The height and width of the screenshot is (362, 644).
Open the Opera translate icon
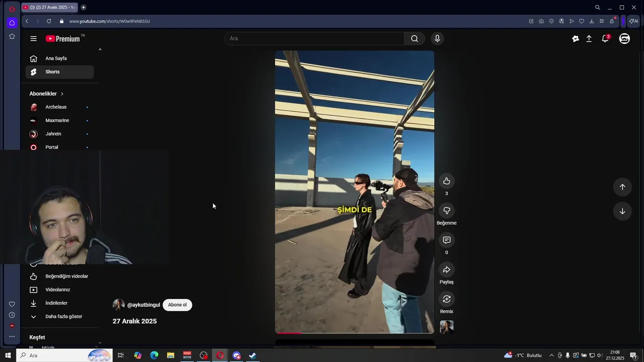pos(561,21)
